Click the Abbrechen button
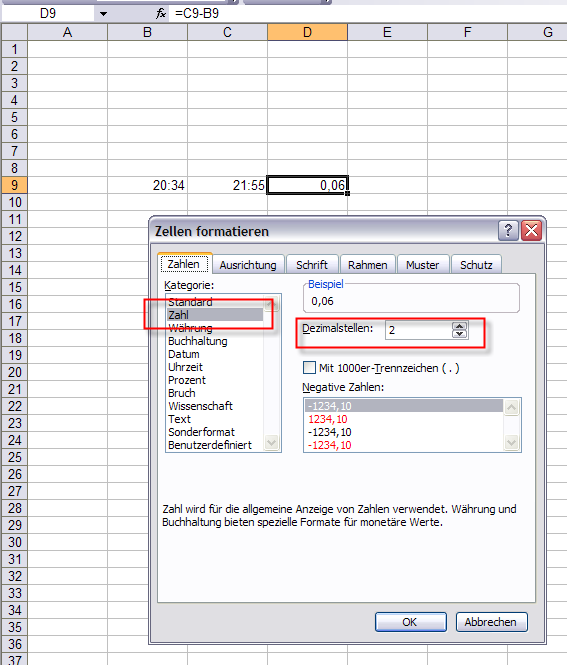 (x=491, y=622)
